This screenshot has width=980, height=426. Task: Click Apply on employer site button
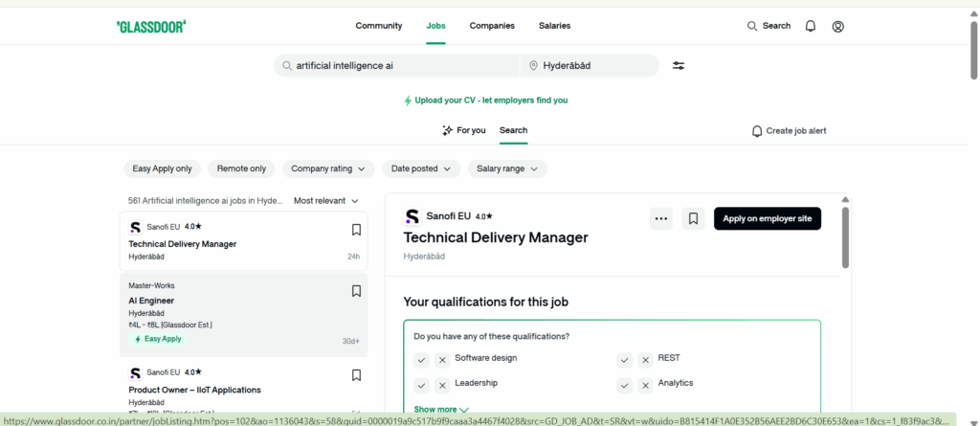point(768,219)
